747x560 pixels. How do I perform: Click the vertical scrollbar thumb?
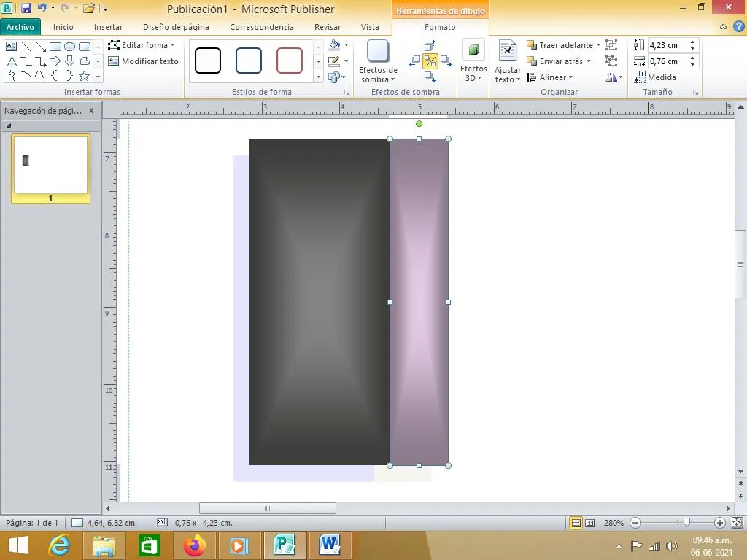click(740, 264)
